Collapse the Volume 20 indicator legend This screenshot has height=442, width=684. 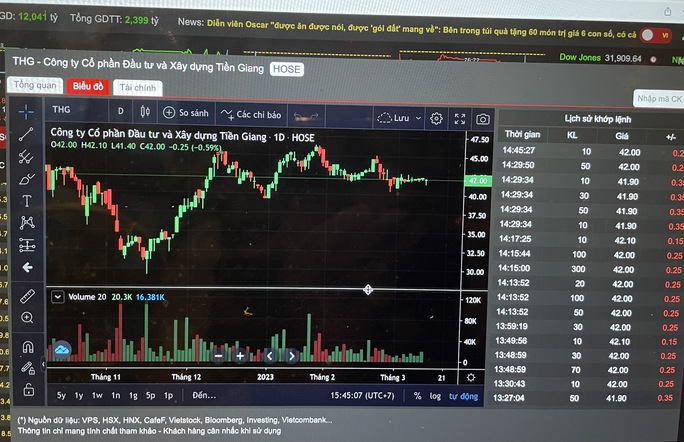[x=57, y=297]
